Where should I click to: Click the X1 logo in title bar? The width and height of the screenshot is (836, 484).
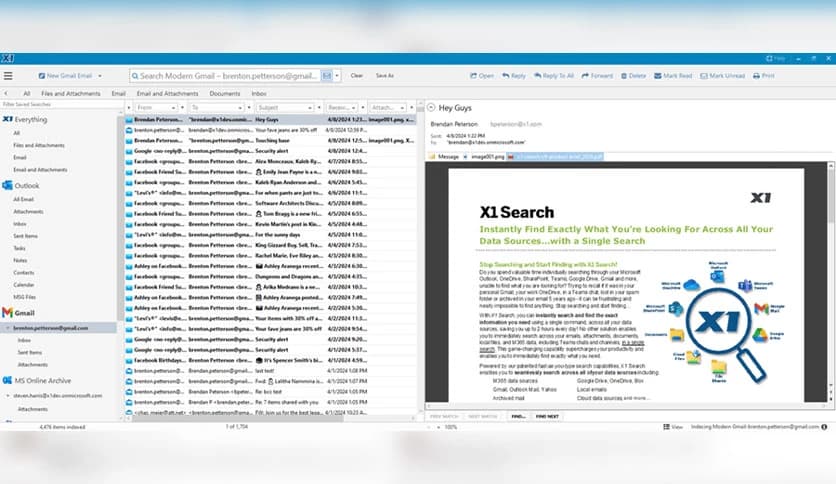(7, 58)
